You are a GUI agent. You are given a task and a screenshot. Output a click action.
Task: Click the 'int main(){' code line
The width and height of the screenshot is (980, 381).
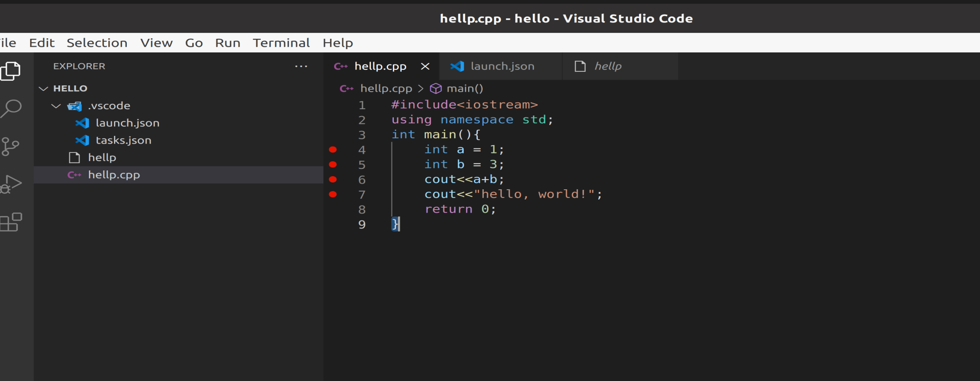(x=436, y=134)
